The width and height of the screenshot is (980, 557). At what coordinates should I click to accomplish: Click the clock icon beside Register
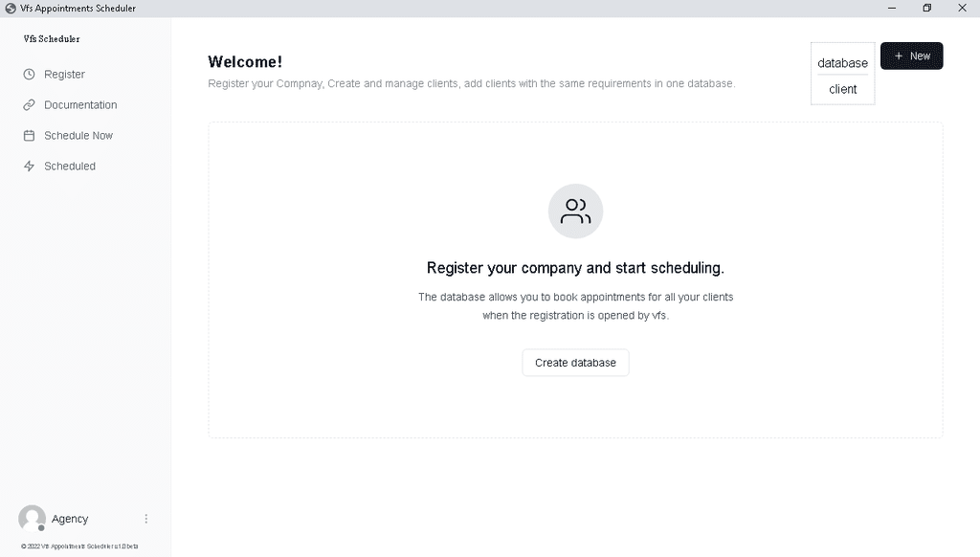[x=29, y=75]
